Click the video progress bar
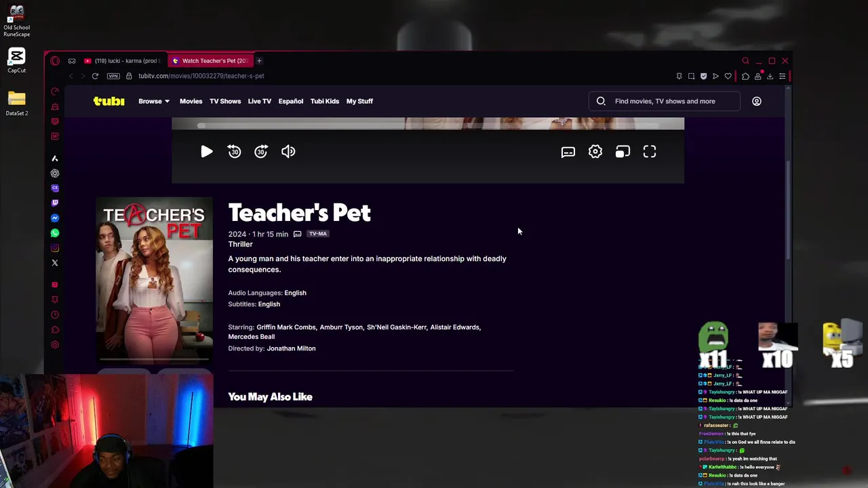 click(428, 125)
